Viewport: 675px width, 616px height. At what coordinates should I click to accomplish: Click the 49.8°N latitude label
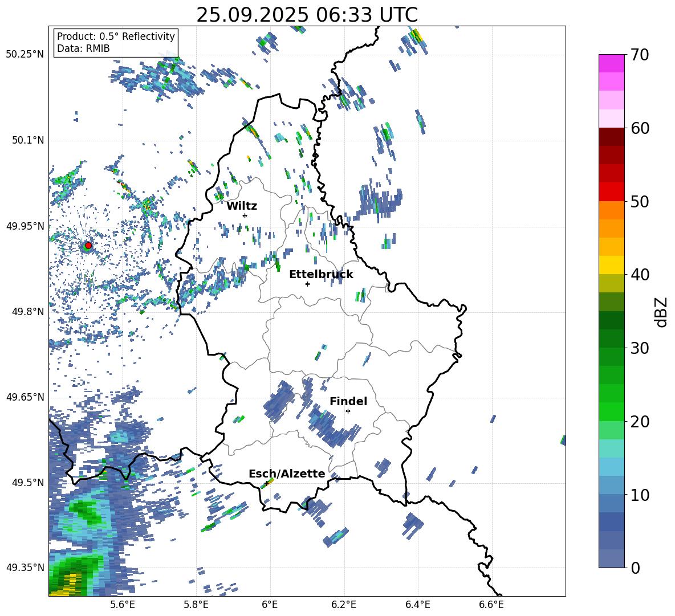[x=28, y=312]
